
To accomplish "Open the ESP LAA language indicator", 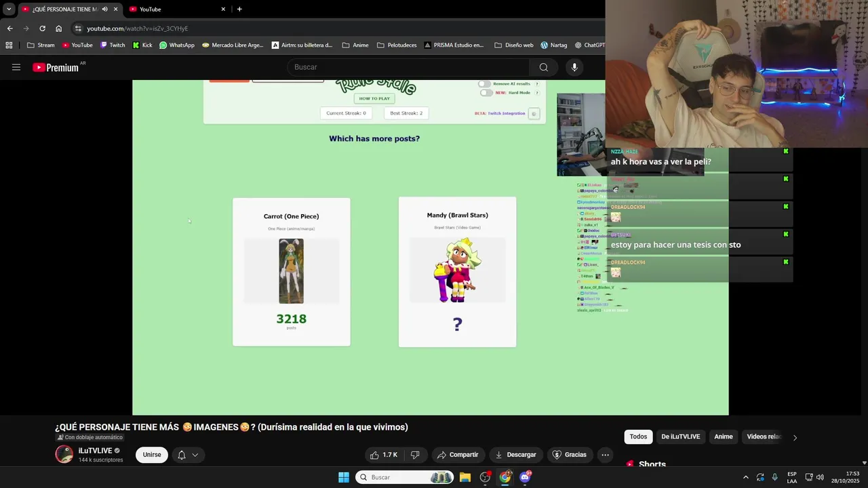I will click(792, 477).
